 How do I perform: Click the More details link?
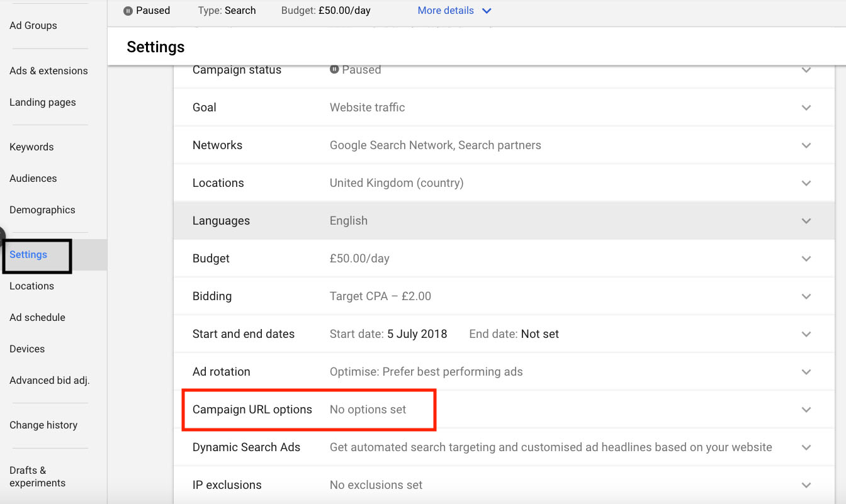click(x=446, y=11)
